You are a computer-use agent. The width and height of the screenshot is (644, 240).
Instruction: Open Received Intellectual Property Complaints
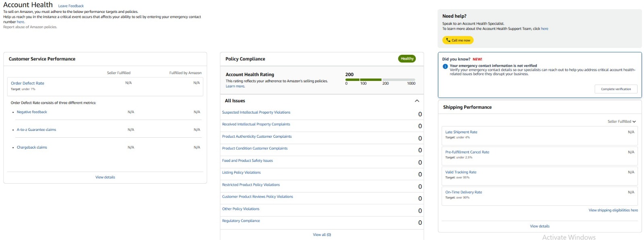coord(256,124)
